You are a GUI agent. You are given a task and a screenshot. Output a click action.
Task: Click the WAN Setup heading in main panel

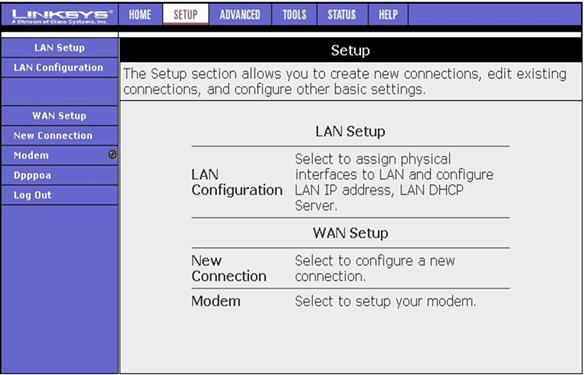pyautogui.click(x=350, y=233)
